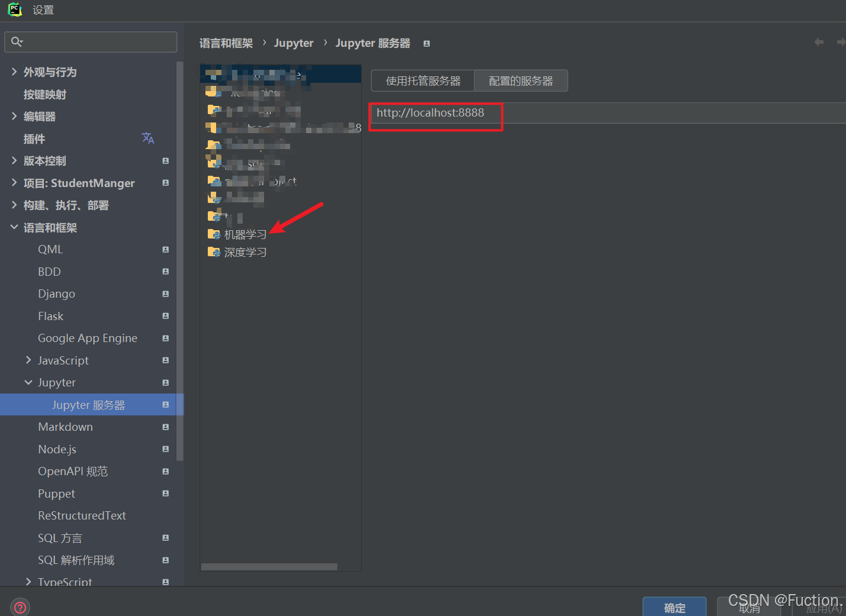The width and height of the screenshot is (846, 616).
Task: Click the 确定 button
Action: pos(674,607)
